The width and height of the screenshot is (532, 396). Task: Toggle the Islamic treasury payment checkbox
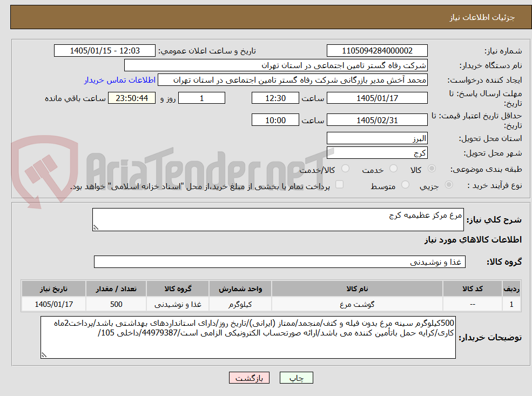tap(339, 184)
